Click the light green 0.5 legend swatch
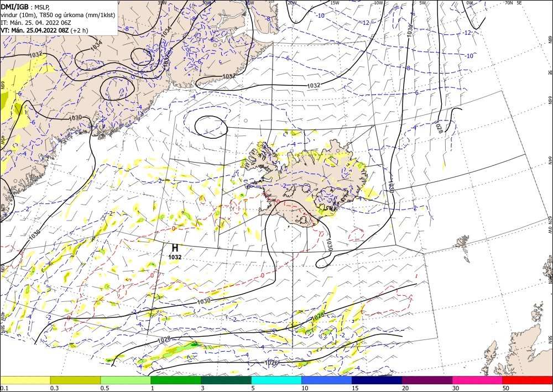This screenshot has height=392, width=553. (x=126, y=380)
